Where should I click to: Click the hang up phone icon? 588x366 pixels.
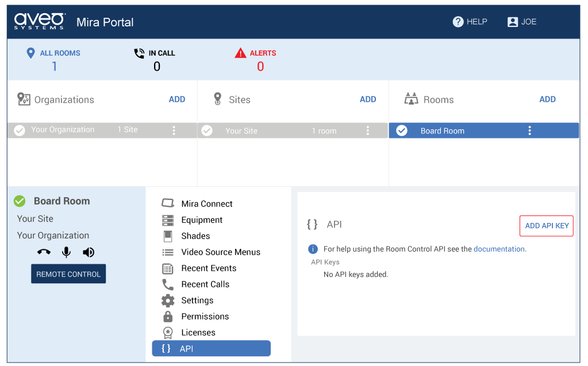coord(44,252)
